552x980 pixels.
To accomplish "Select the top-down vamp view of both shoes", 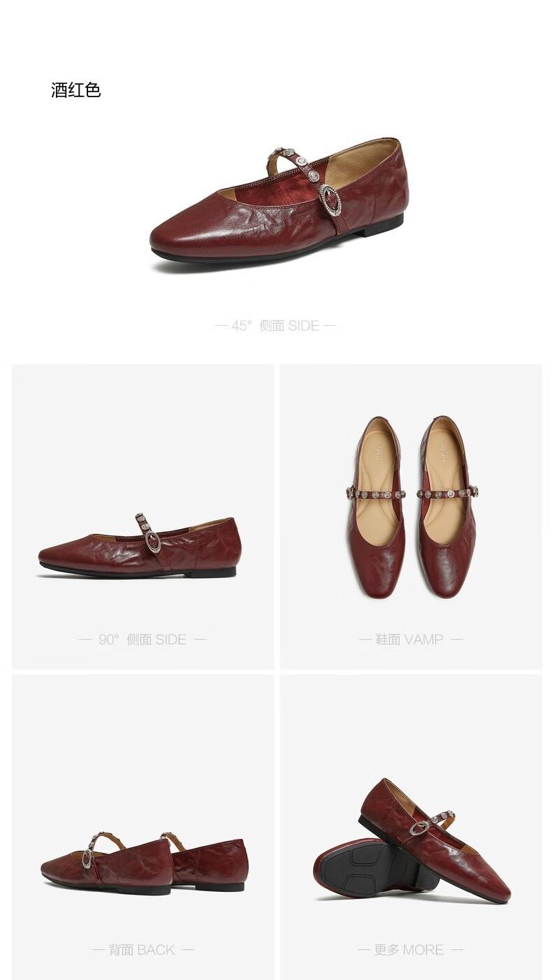I will coord(412,507).
